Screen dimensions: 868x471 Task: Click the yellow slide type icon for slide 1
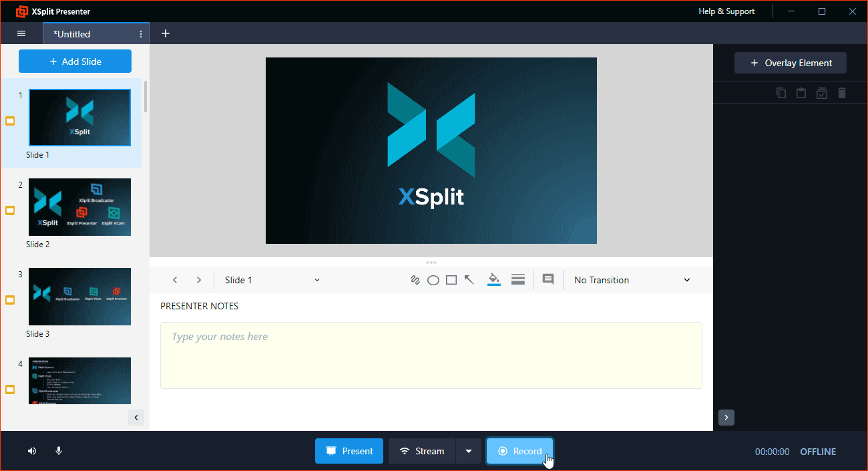(10, 121)
